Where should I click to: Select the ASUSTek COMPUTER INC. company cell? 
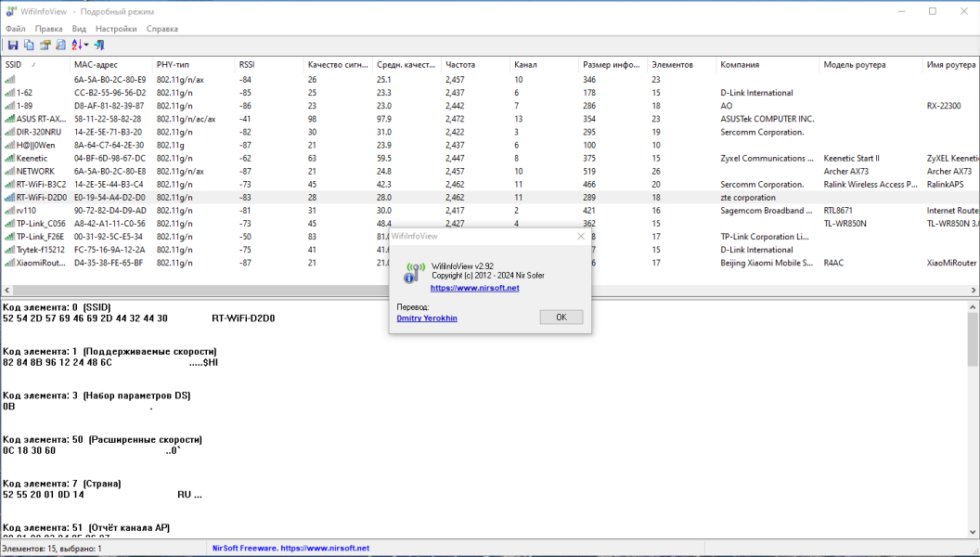tap(767, 119)
